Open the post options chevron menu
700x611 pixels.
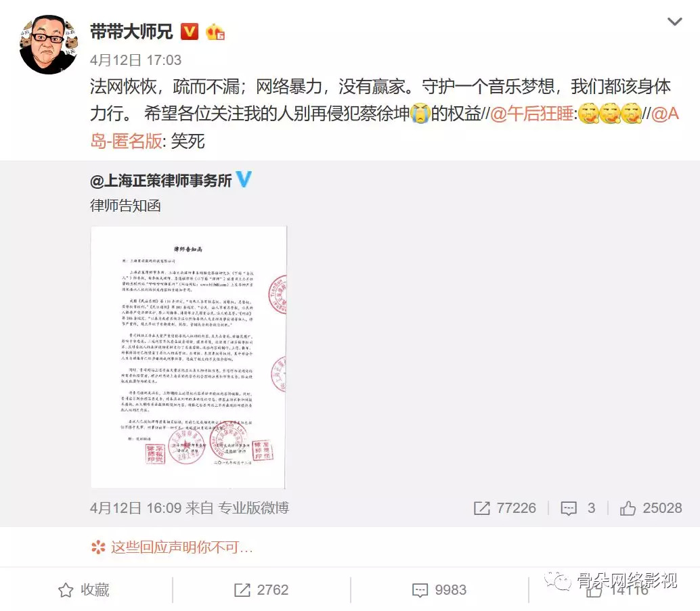(x=674, y=22)
